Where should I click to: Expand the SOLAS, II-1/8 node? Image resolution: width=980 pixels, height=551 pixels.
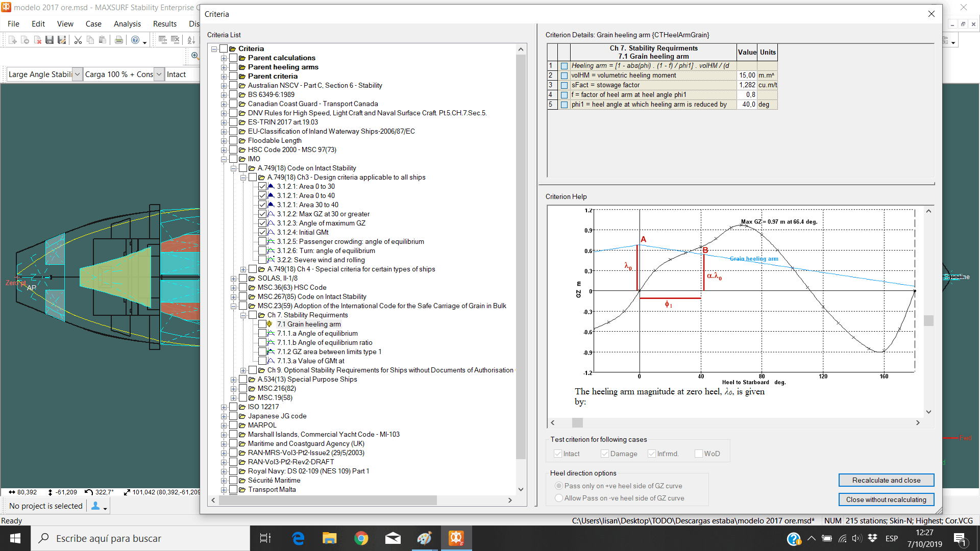(233, 279)
